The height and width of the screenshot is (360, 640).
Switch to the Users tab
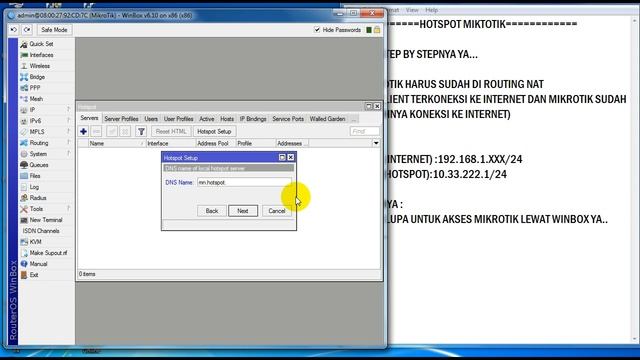coord(151,119)
